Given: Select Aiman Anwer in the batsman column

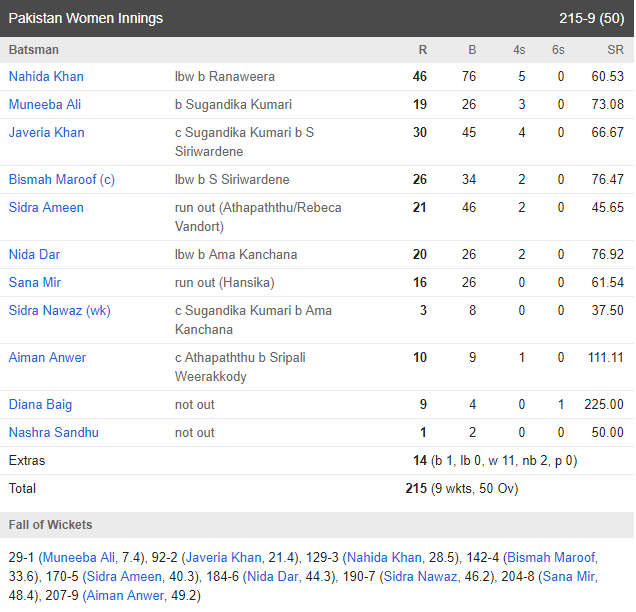Looking at the screenshot, I should (x=47, y=358).
